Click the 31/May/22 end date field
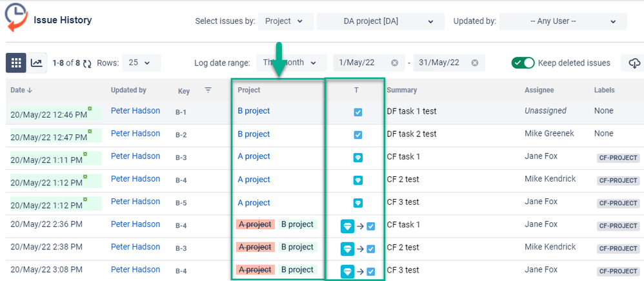 449,63
